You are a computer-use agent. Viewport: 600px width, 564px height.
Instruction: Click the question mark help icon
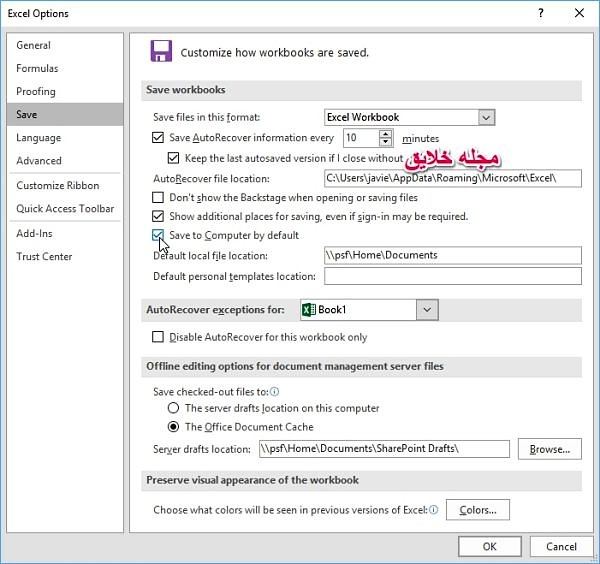[541, 13]
